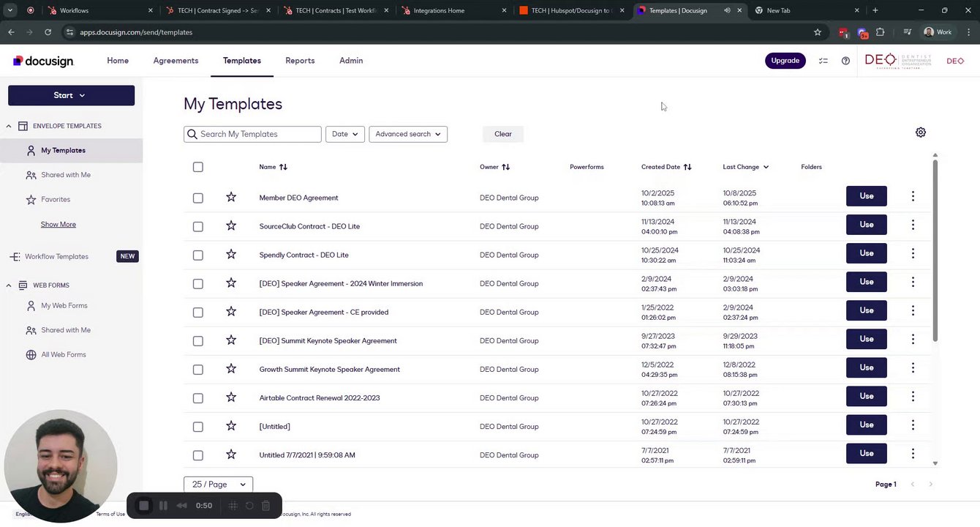980x527 pixels.
Task: Switch to the Reports tab
Action: click(x=300, y=61)
